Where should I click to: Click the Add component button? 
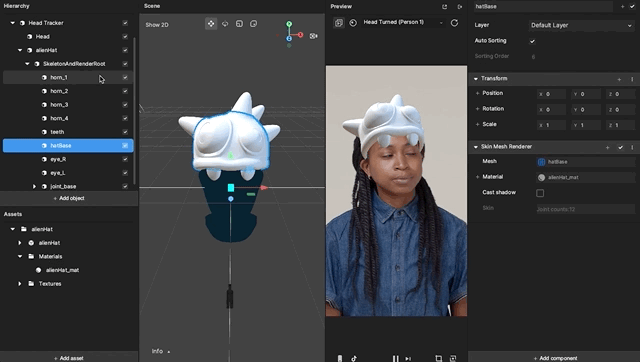pyautogui.click(x=555, y=358)
